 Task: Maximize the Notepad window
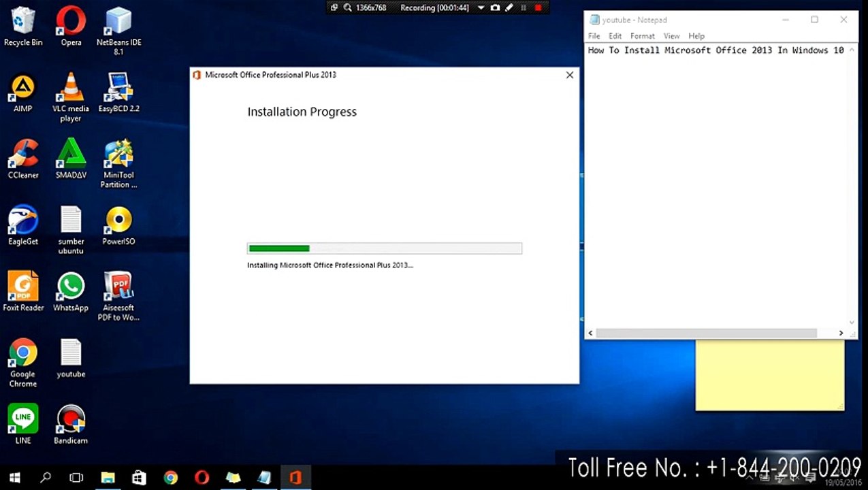pos(814,20)
